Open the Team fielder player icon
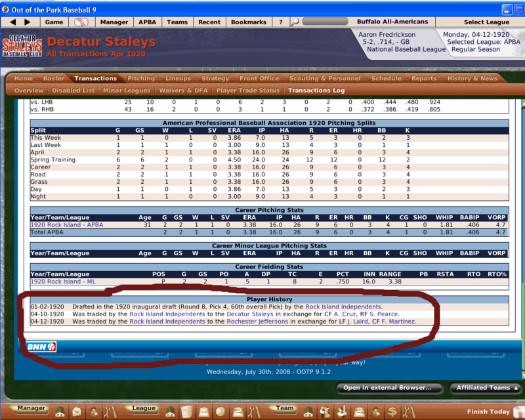This screenshot has width=525, height=420. [325, 411]
